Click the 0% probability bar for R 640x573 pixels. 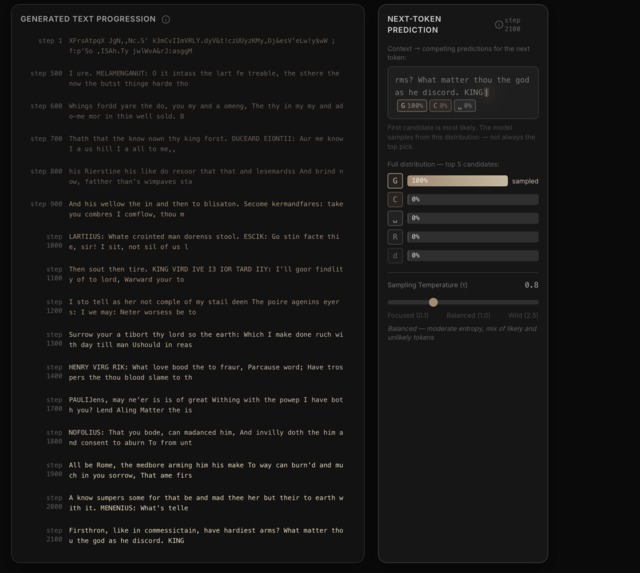pyautogui.click(x=473, y=237)
